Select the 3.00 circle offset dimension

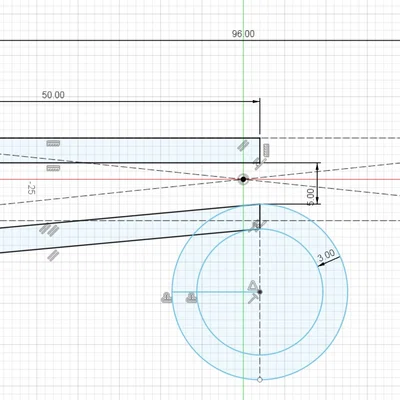pyautogui.click(x=326, y=255)
